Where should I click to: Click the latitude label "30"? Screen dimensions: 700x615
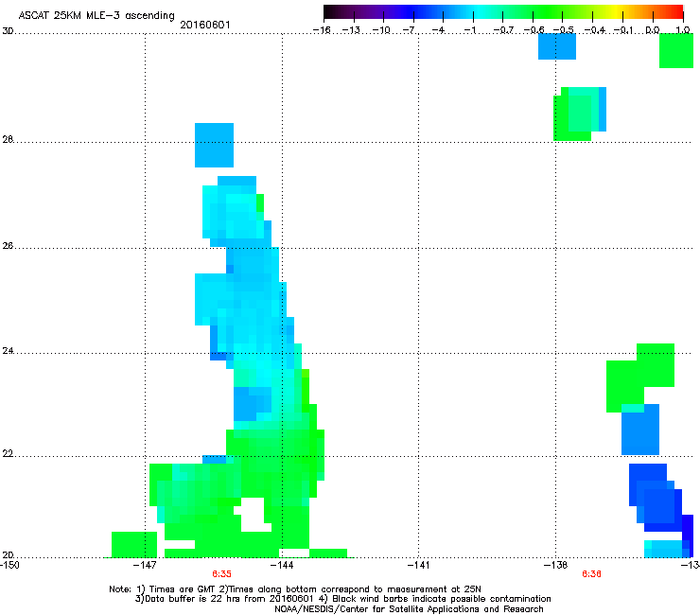click(x=8, y=31)
